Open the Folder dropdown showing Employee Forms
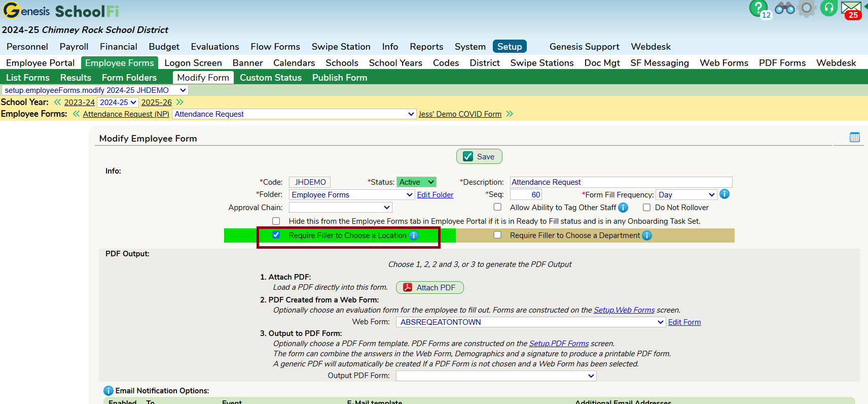The height and width of the screenshot is (404, 868). 352,195
